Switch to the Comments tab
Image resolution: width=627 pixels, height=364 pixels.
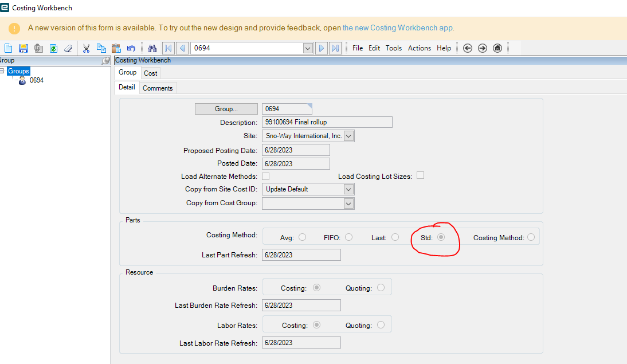(x=158, y=88)
